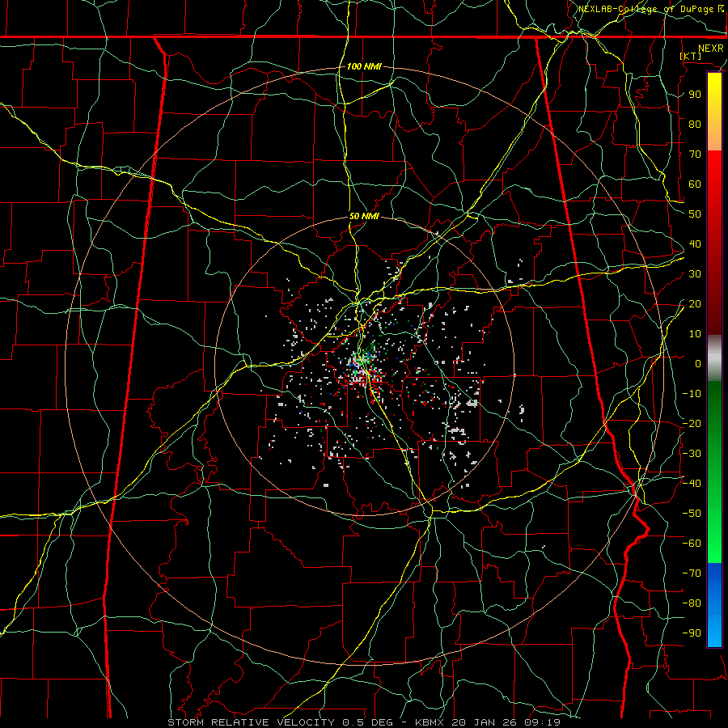Click the "-10" scale label
The image size is (728, 728).
tap(692, 394)
